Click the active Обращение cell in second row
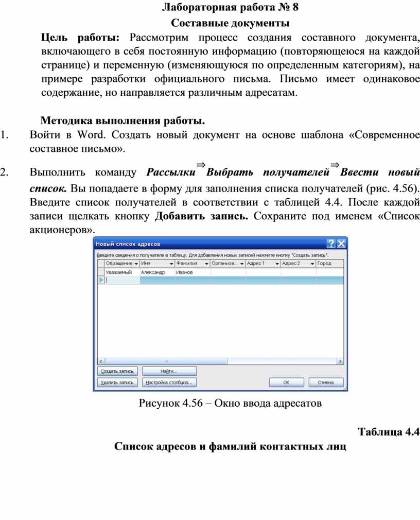This screenshot has height=520, width=420. click(122, 280)
